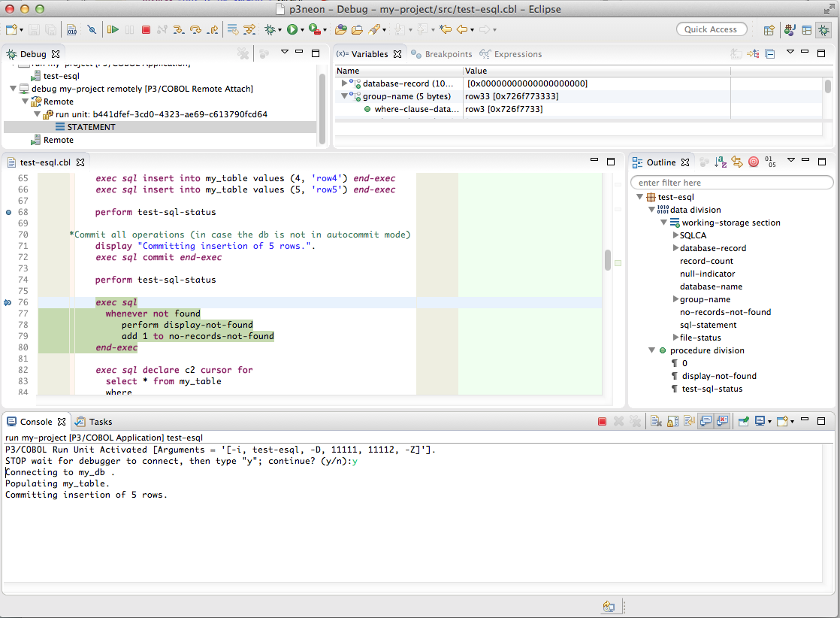This screenshot has width=840, height=618.
Task: Toggle Skip All Breakpoints icon
Action: click(92, 29)
